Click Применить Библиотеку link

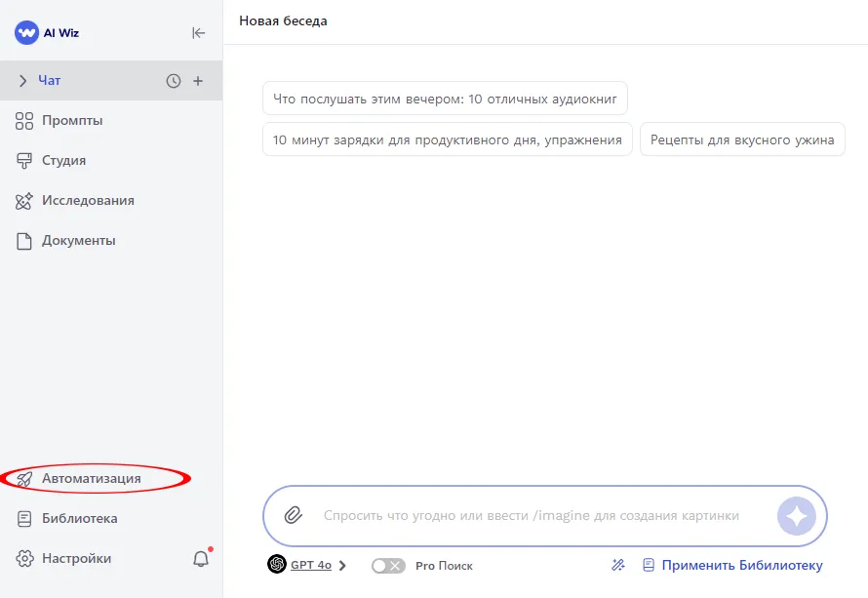click(741, 565)
